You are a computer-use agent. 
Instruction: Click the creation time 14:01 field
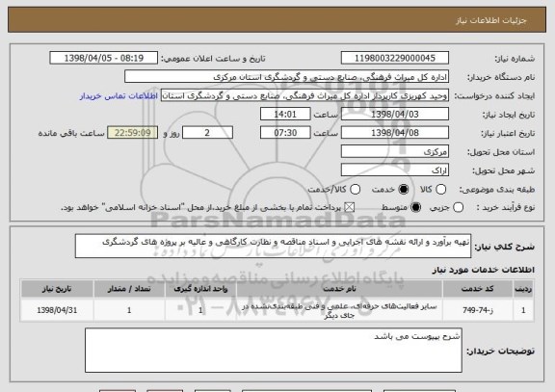coord(285,115)
